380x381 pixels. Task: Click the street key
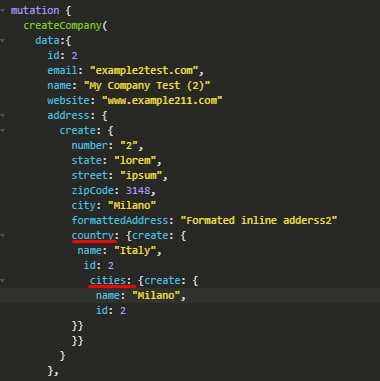pyautogui.click(x=89, y=175)
